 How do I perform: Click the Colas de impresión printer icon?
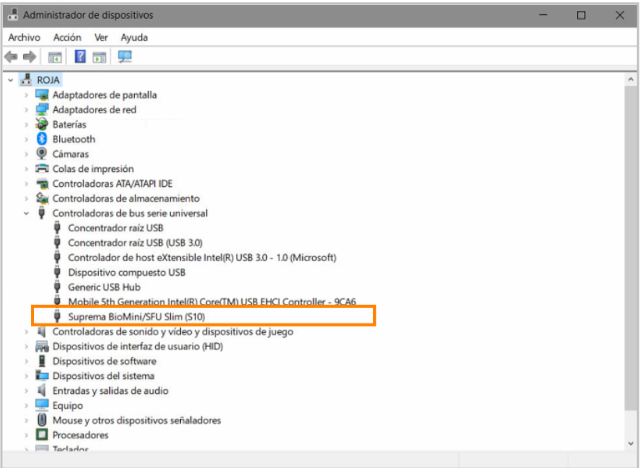42,169
